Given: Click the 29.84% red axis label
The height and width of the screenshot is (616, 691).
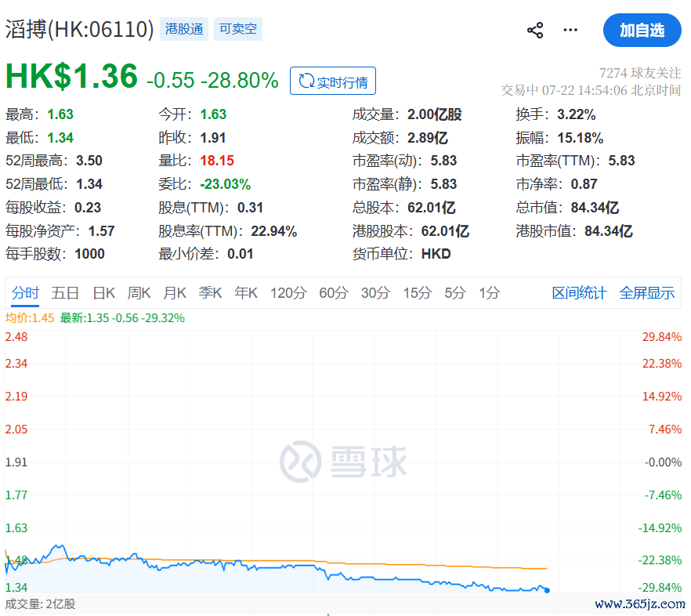Looking at the screenshot, I should pyautogui.click(x=661, y=337).
